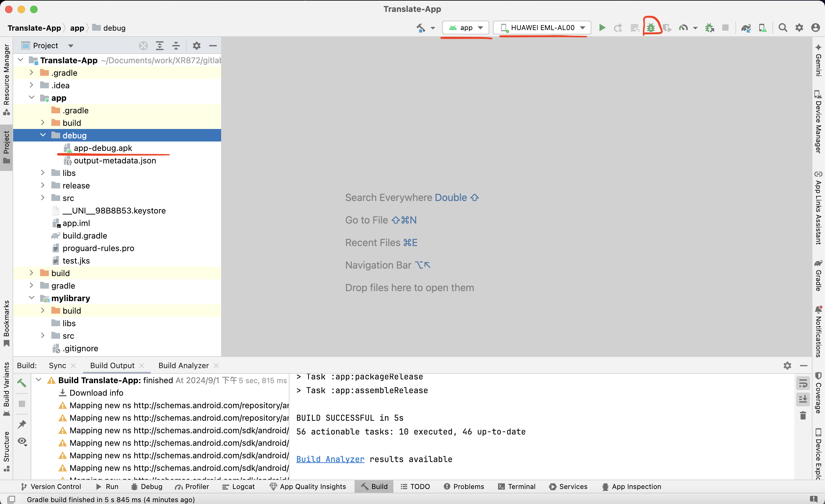Toggle Structure tool window

click(x=6, y=452)
